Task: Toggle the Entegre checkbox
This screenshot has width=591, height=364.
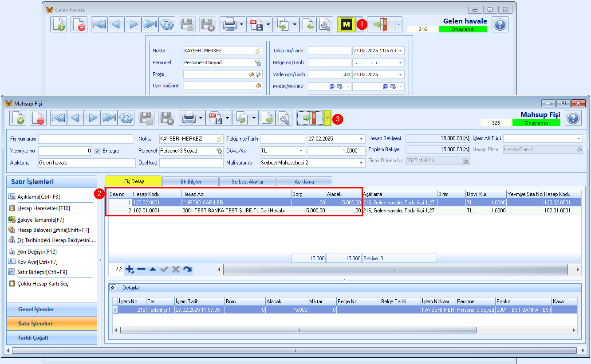Action: coord(97,151)
